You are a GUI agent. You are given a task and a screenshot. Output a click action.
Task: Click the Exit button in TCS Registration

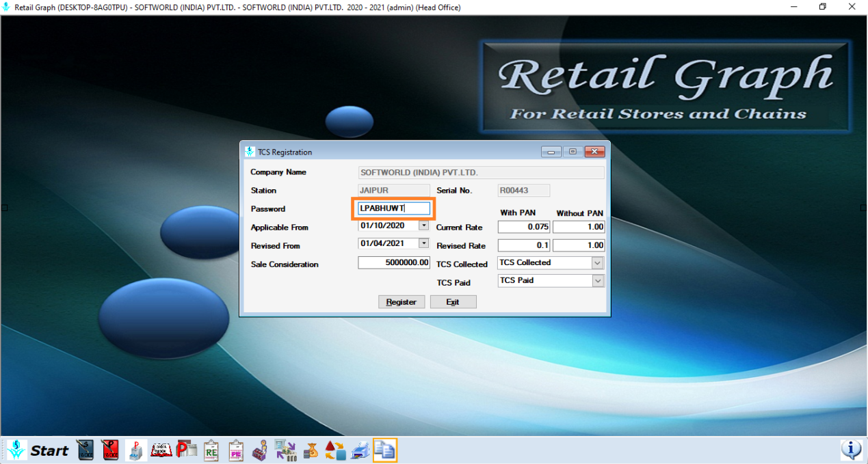453,302
